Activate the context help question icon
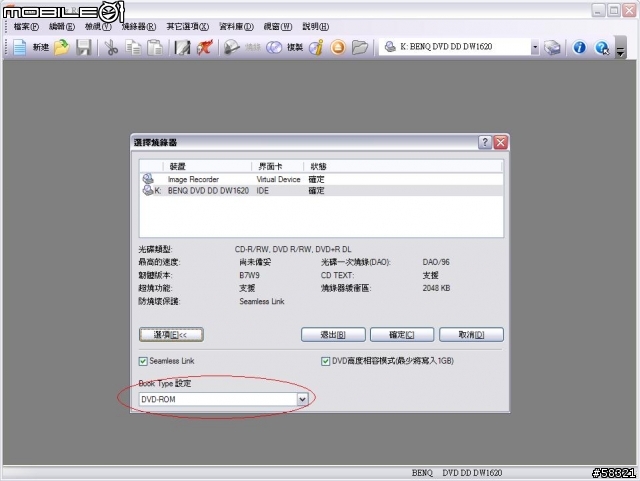 (x=602, y=47)
